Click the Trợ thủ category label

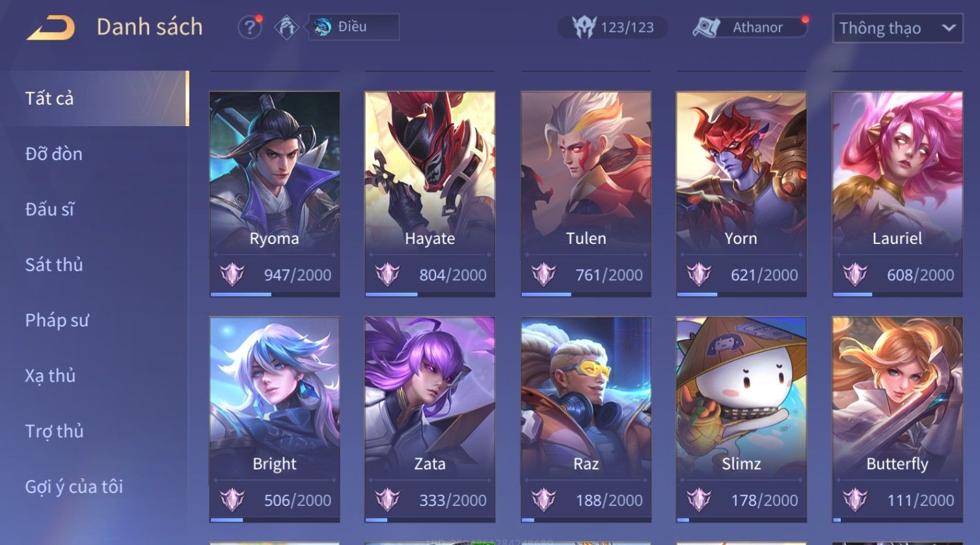(x=54, y=431)
